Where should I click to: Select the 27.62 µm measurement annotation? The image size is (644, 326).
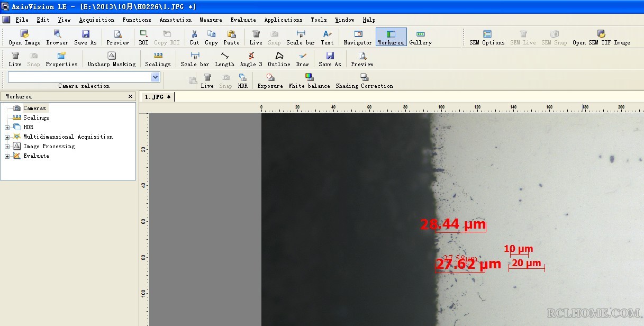[x=468, y=264]
